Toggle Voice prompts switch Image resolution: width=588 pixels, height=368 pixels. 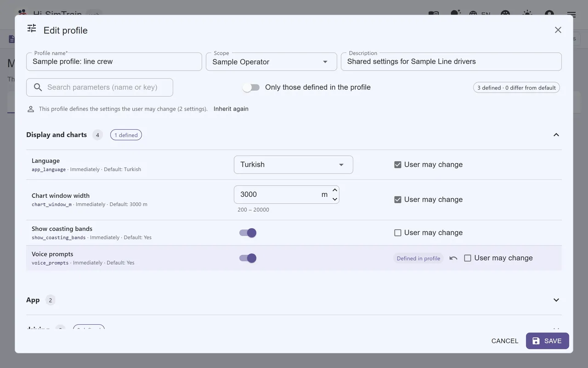(248, 258)
